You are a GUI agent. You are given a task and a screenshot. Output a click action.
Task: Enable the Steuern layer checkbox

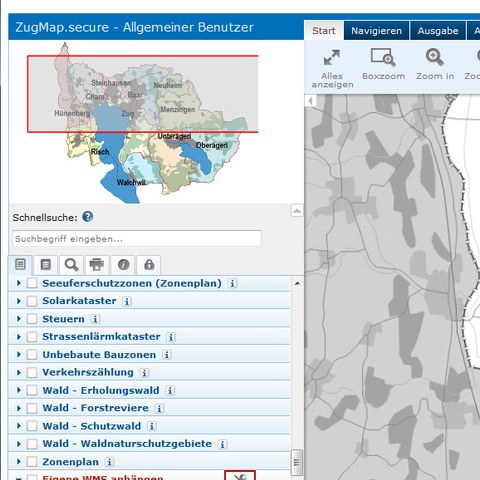coord(32,319)
